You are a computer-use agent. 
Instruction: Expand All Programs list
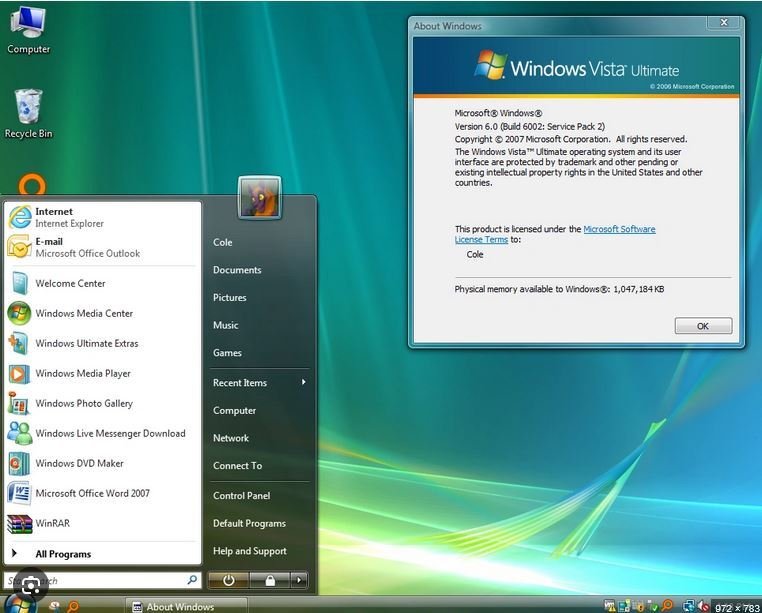click(103, 554)
